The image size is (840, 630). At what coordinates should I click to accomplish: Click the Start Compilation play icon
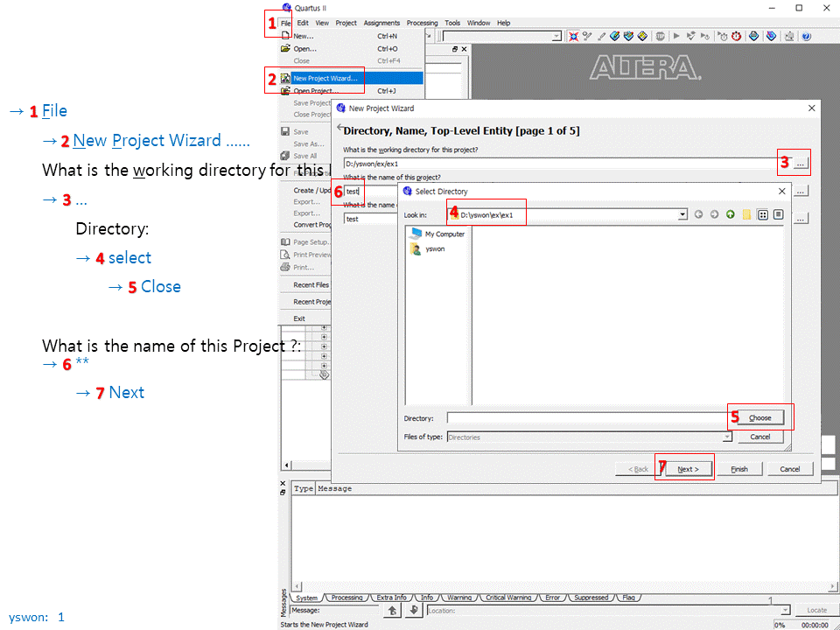[x=676, y=37]
